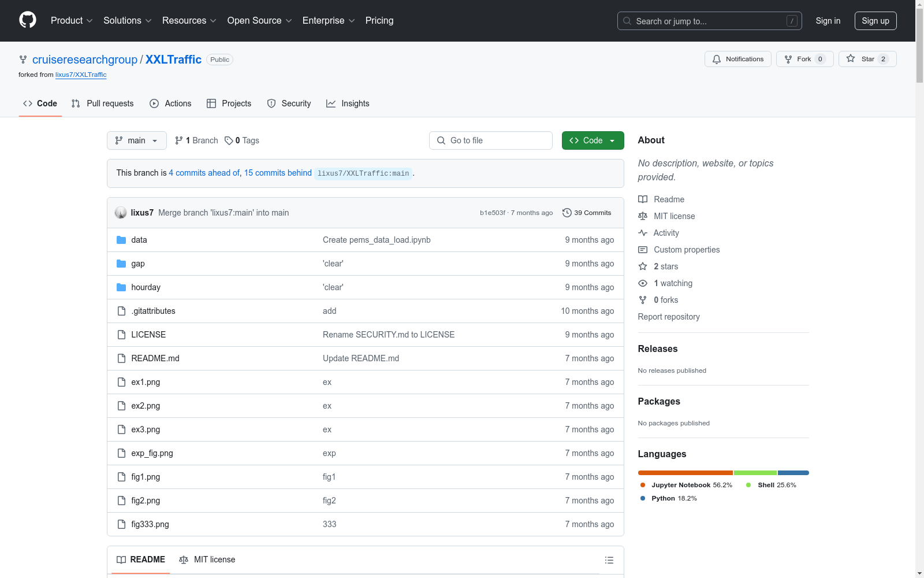Open commit message 'Create pems_data_load.ipynb'

coord(377,240)
